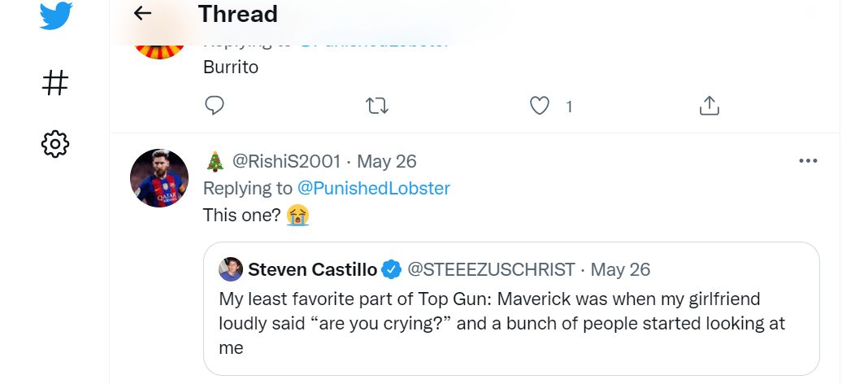The image size is (868, 384).
Task: Click the @STEEEZUSCHRIST handle
Action: (x=491, y=269)
